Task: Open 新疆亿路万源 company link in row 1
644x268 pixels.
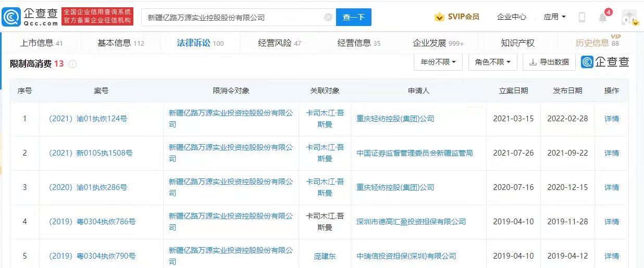Action: tap(231, 119)
